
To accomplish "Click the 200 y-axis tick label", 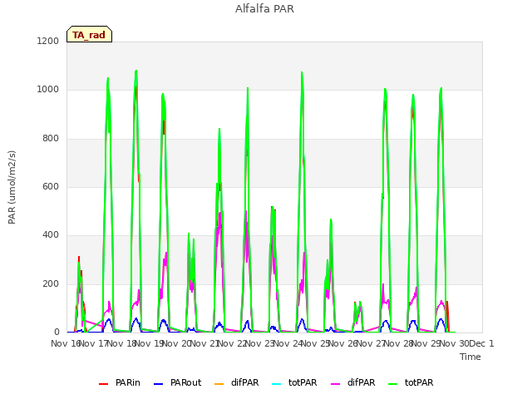I will click(51, 284).
